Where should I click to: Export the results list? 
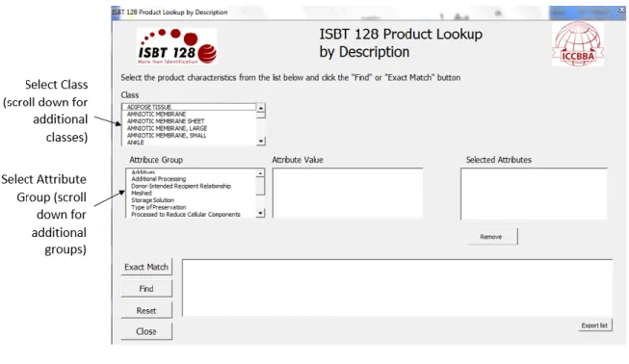tap(594, 325)
